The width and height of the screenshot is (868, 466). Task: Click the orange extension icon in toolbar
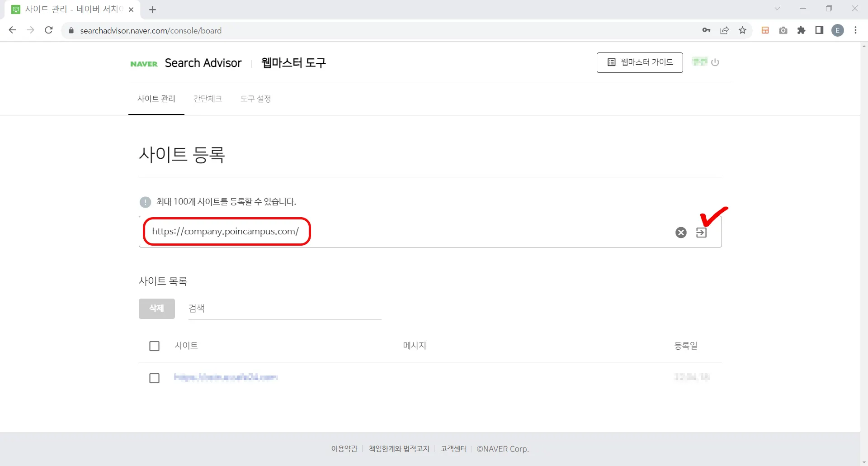[x=765, y=30]
